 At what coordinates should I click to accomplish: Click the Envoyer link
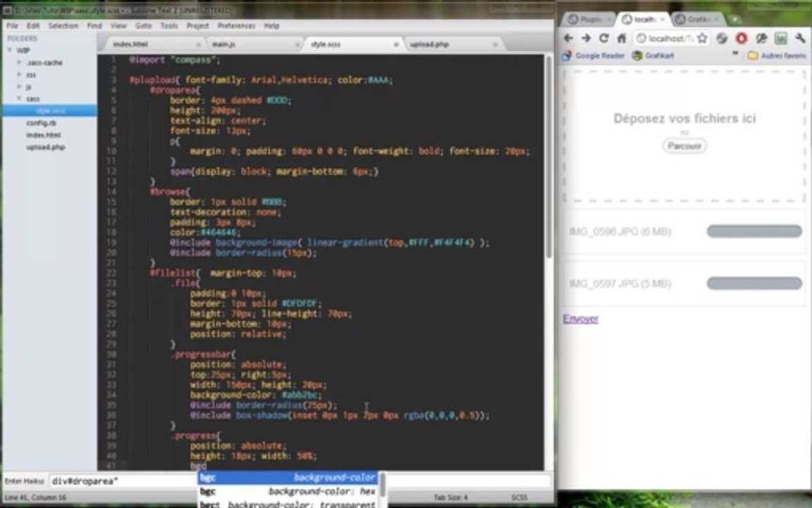tap(581, 319)
